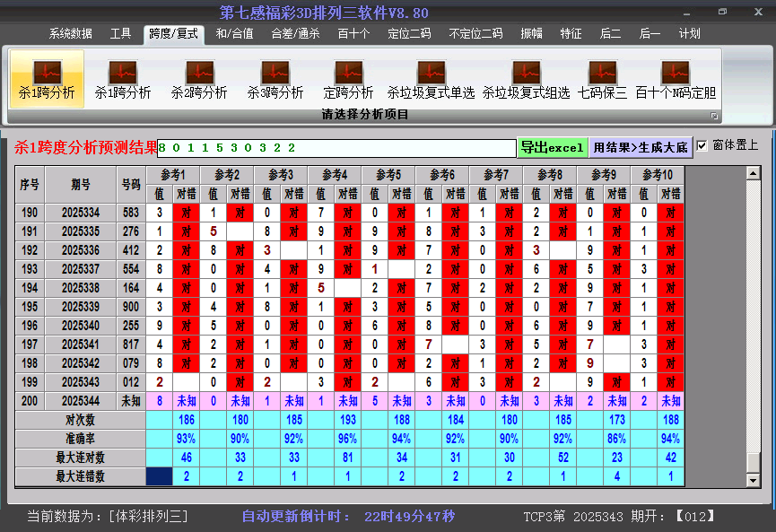Uncheck the 窗体置上 checkbox
Screen dimensions: 776x532
[702, 145]
